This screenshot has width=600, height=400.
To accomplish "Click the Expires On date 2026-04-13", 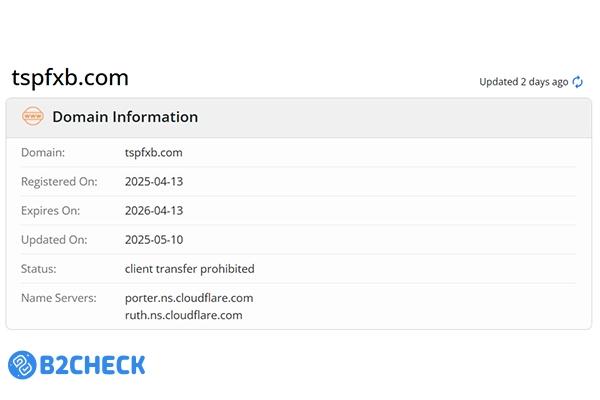I will [x=154, y=211].
